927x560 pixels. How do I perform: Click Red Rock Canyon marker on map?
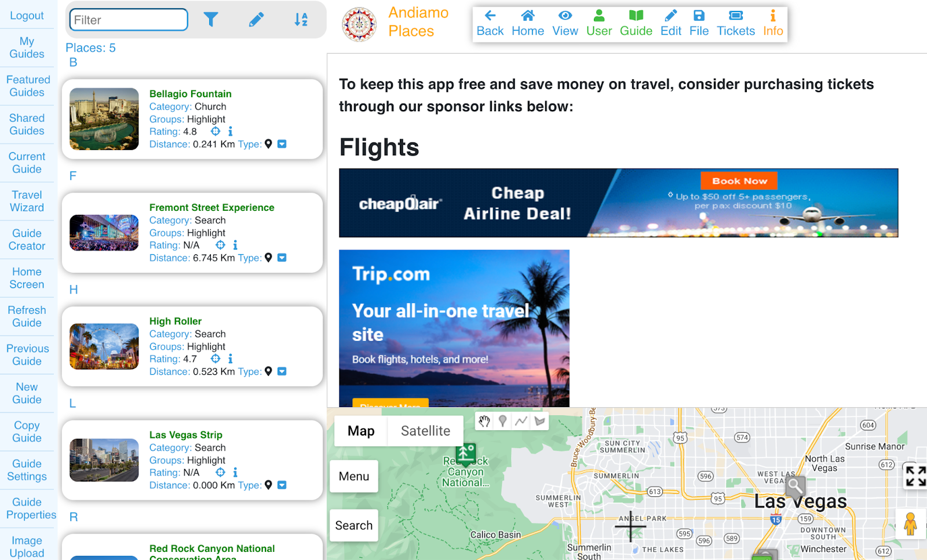click(466, 455)
